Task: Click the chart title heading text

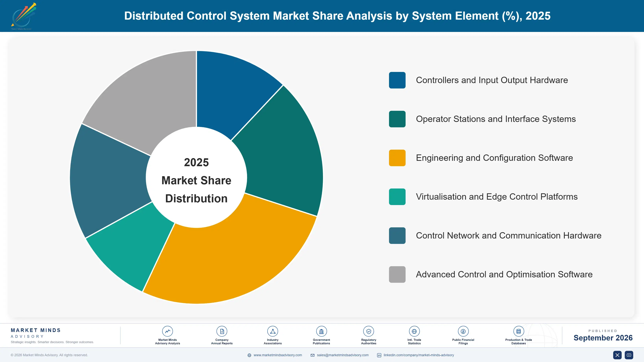Action: coord(337,16)
